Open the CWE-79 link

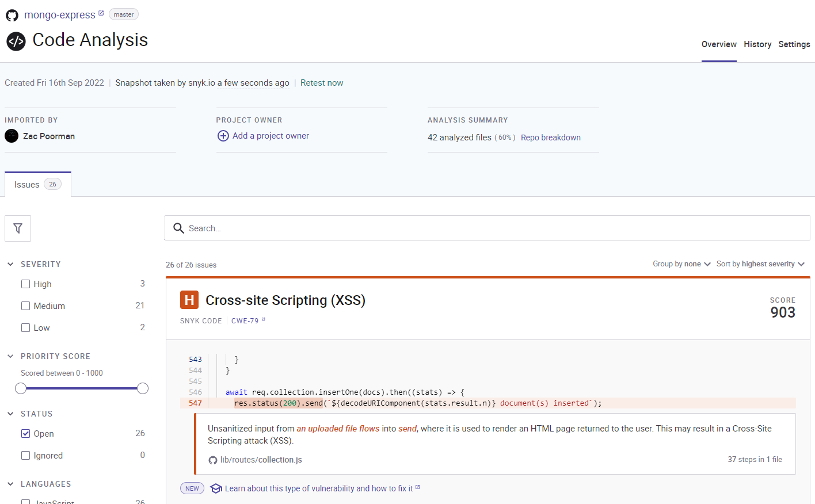click(x=245, y=321)
